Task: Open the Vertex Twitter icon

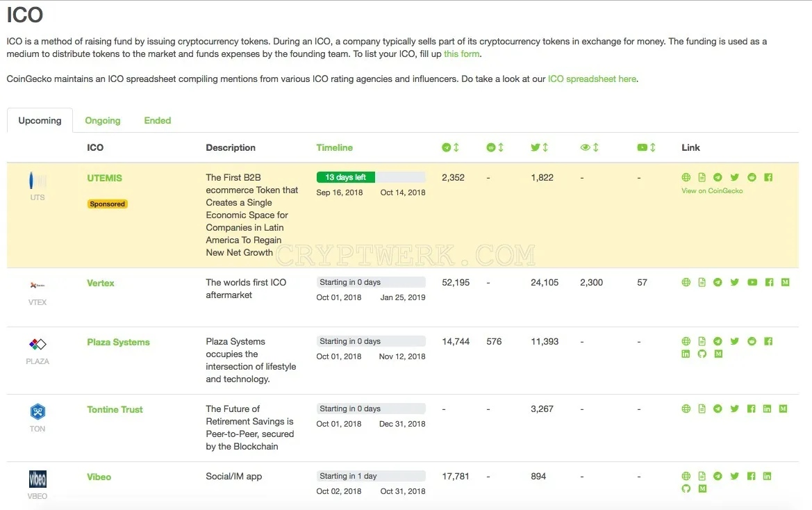Action: pos(734,282)
